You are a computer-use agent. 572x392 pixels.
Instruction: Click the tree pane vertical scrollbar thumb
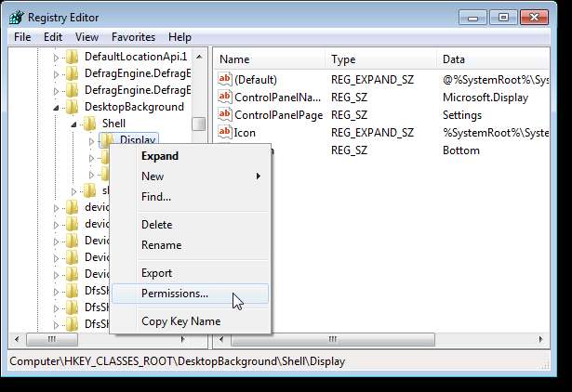pos(199,124)
